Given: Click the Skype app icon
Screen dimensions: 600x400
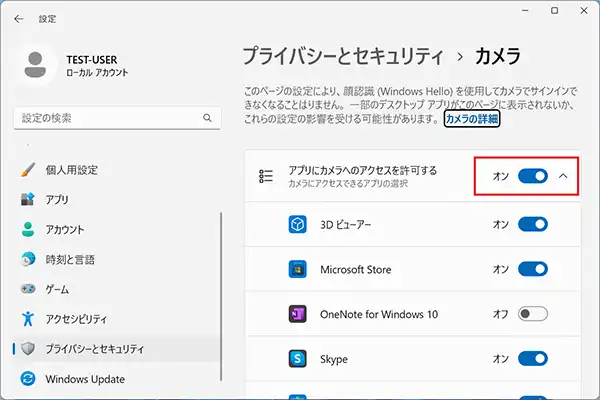Looking at the screenshot, I should point(297,359).
